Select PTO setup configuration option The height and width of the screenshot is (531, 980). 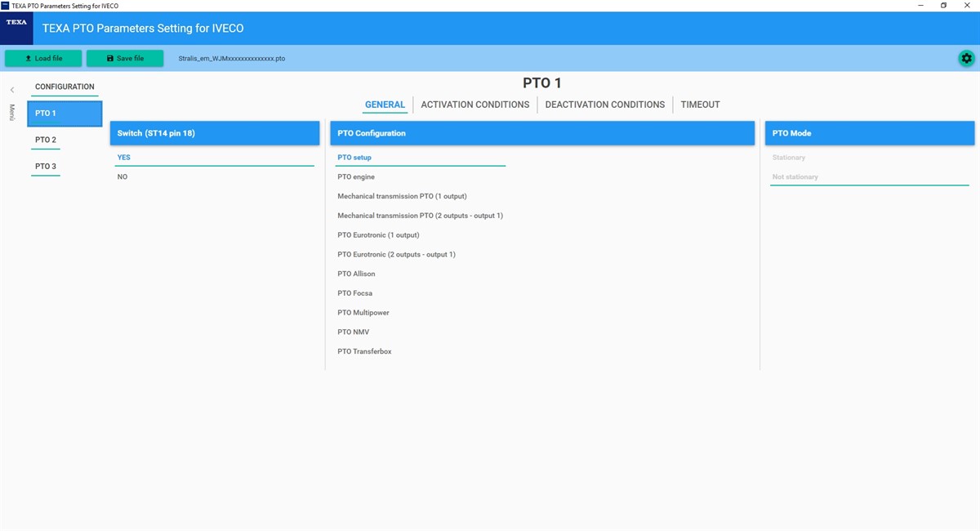pyautogui.click(x=421, y=158)
